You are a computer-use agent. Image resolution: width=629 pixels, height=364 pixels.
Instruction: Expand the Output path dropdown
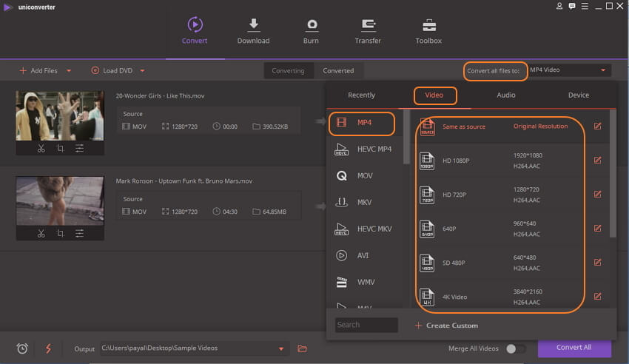pyautogui.click(x=281, y=348)
